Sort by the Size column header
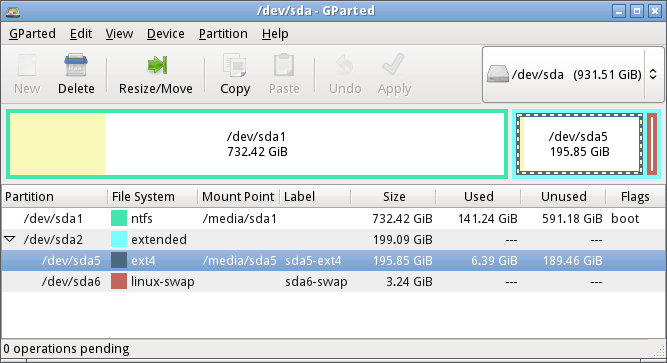Viewport: 667px width, 363px height. point(393,197)
